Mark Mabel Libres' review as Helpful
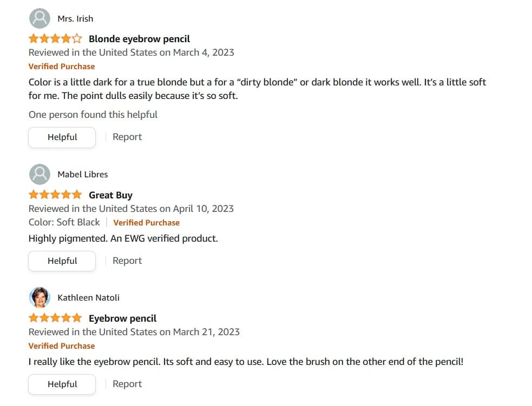 pyautogui.click(x=62, y=261)
